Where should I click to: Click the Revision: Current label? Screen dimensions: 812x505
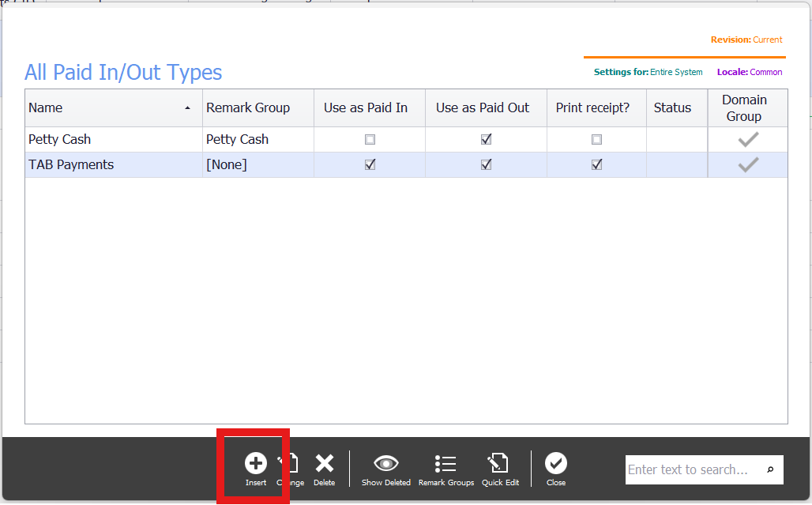coord(746,40)
